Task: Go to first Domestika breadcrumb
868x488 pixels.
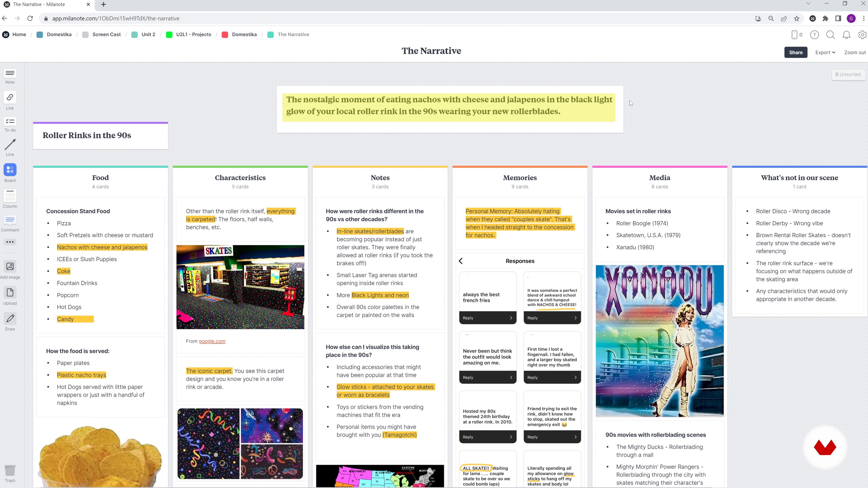Action: [59, 34]
